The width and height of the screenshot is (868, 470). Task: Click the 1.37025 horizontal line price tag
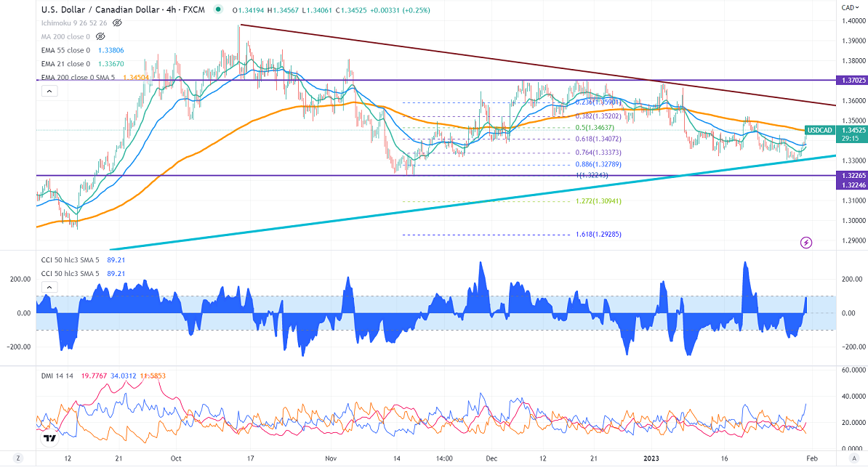pyautogui.click(x=848, y=80)
